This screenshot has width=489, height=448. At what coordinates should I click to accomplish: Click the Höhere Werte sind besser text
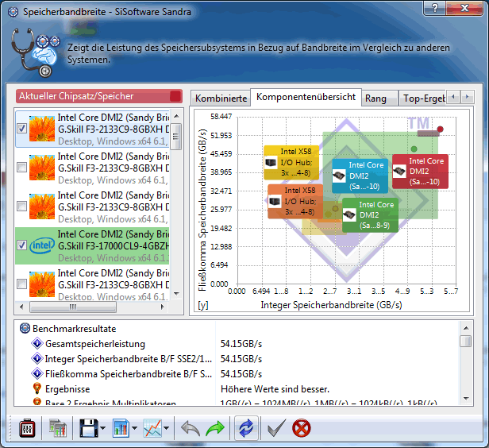click(275, 389)
